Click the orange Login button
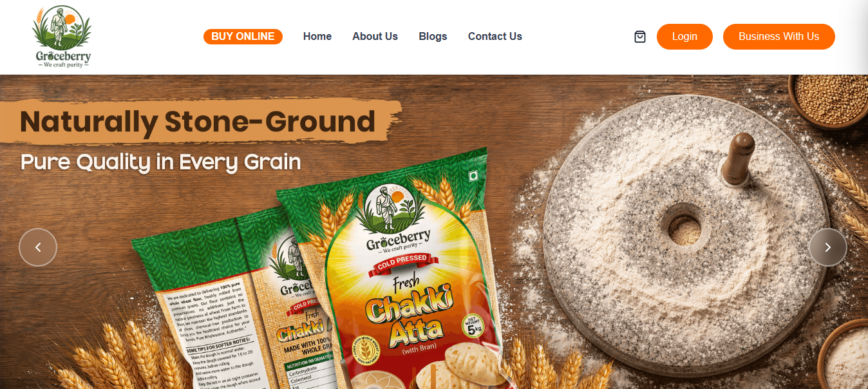The image size is (868, 389). point(684,37)
